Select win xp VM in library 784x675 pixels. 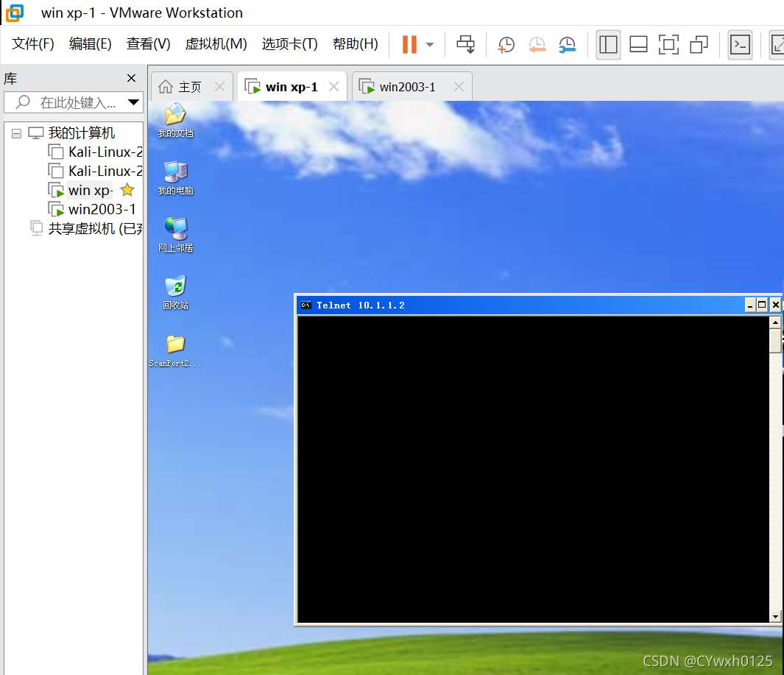pos(90,191)
